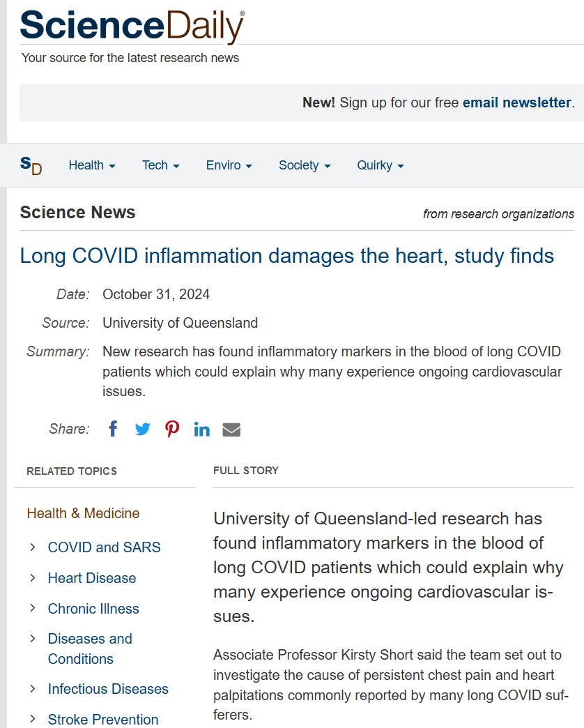Open the Stroke Prevention topic
The image size is (584, 728).
click(103, 719)
